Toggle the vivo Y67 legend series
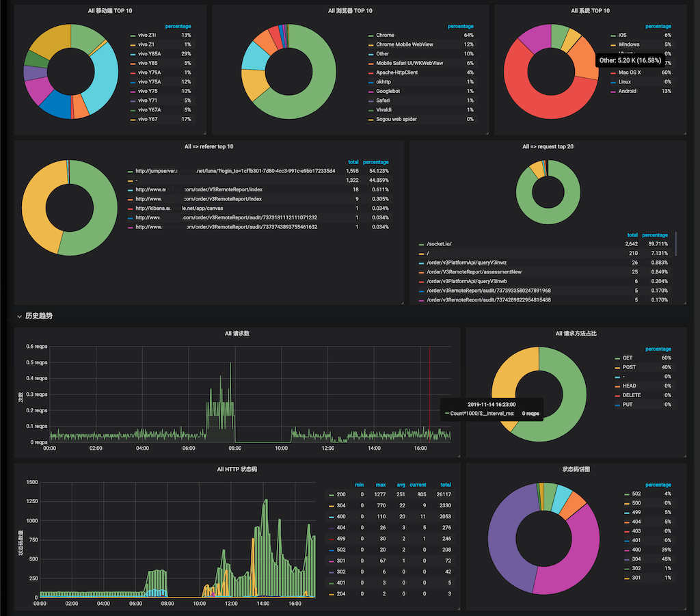The width and height of the screenshot is (700, 616). point(148,119)
